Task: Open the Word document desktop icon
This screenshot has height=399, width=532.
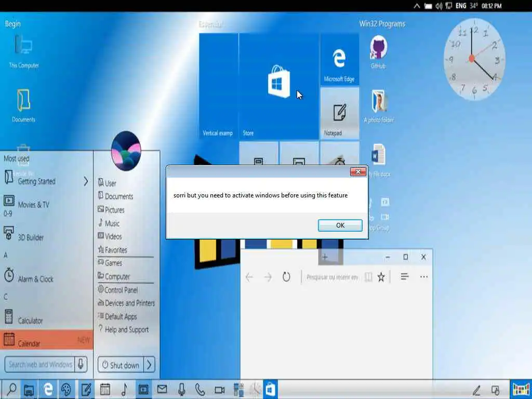Action: tap(378, 154)
